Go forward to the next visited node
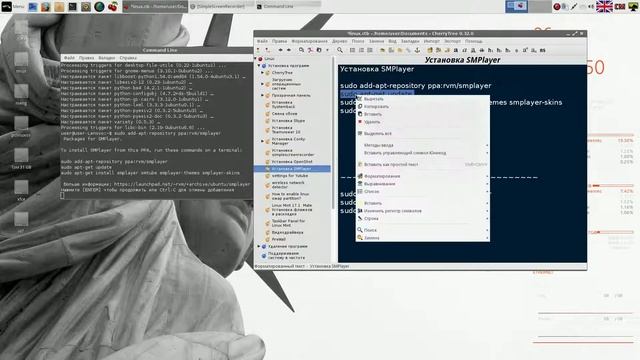 click(x=289, y=50)
